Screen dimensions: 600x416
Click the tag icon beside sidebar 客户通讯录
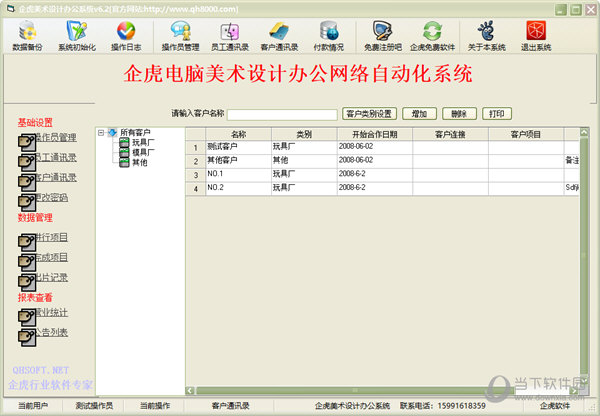pos(27,182)
